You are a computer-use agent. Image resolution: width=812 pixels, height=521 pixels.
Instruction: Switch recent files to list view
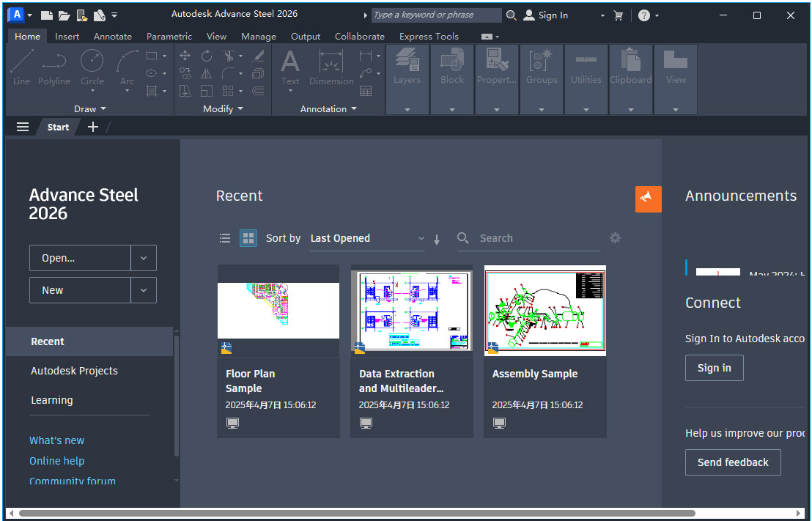point(225,238)
